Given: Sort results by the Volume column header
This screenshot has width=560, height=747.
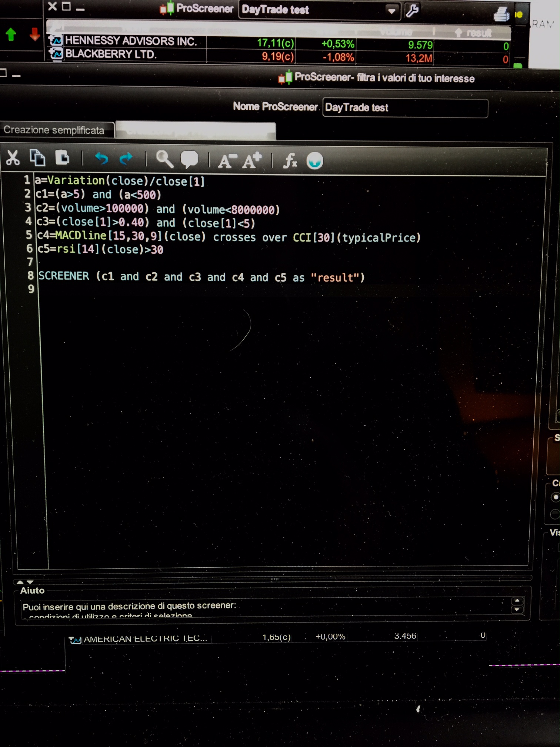Looking at the screenshot, I should click(x=396, y=32).
